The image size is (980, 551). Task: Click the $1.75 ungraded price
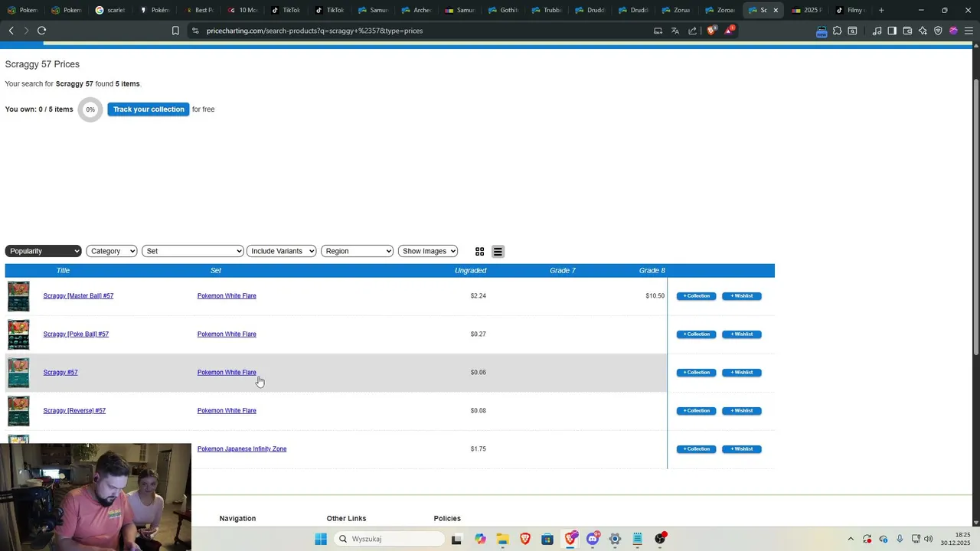pos(479,449)
